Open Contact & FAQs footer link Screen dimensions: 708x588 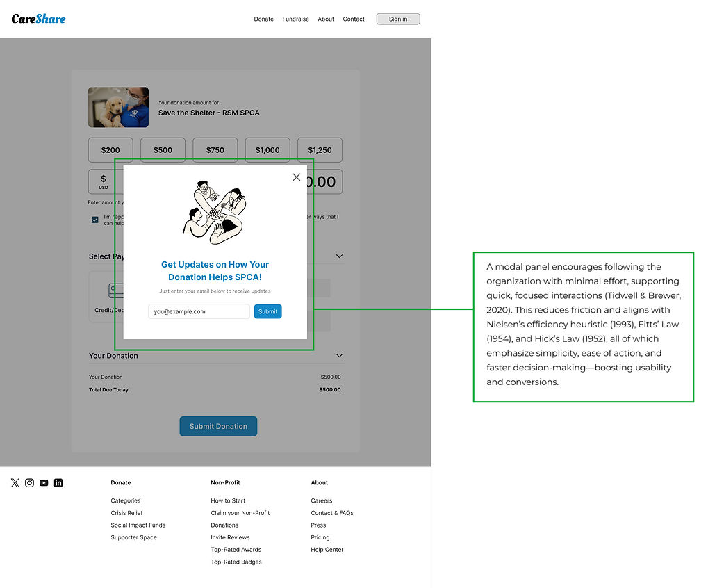tap(332, 512)
